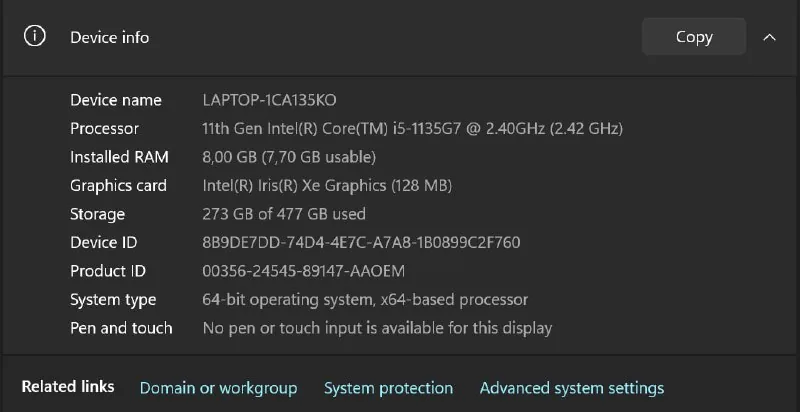Click the Device name label
Viewport: 800px width, 412px height.
click(116, 100)
